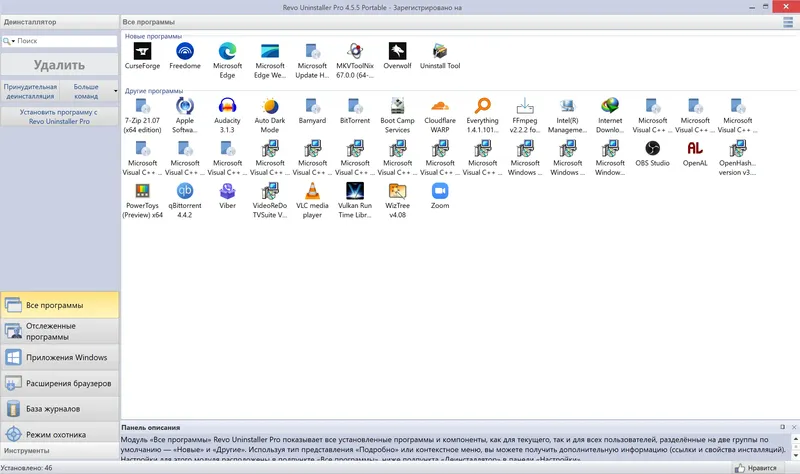
Task: Click Принудительная деинсталляция button
Action: pos(30,91)
